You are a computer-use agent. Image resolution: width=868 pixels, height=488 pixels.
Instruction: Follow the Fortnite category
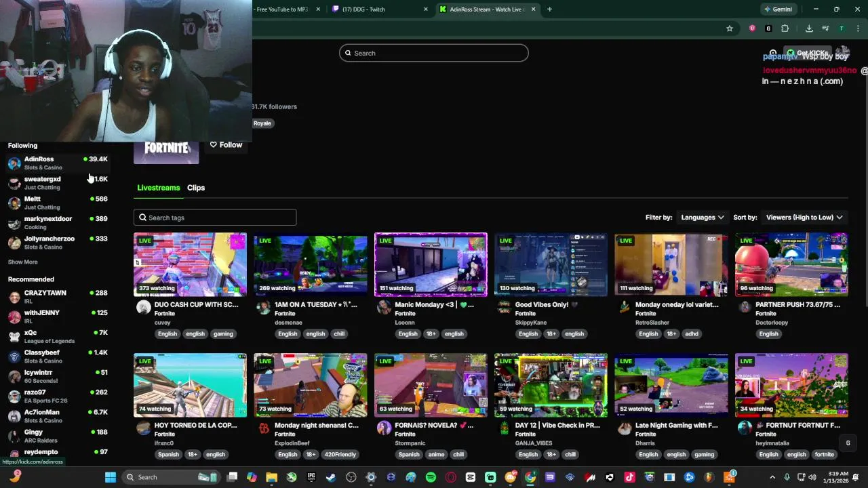[x=226, y=144]
